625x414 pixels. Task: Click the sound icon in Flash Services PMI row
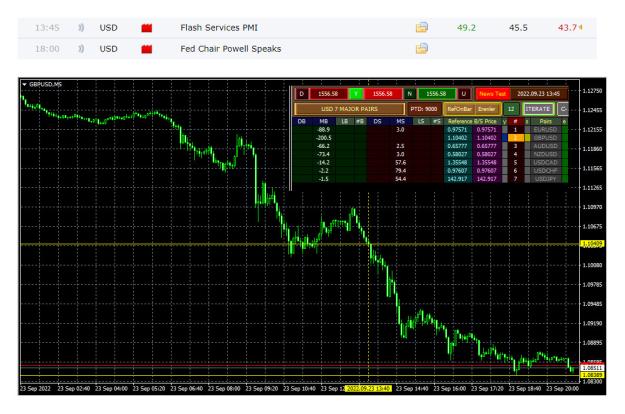(x=81, y=27)
